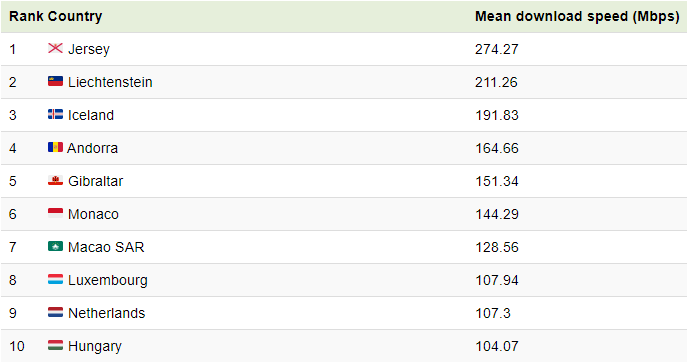Select the 274.27 speed value

[x=497, y=49]
